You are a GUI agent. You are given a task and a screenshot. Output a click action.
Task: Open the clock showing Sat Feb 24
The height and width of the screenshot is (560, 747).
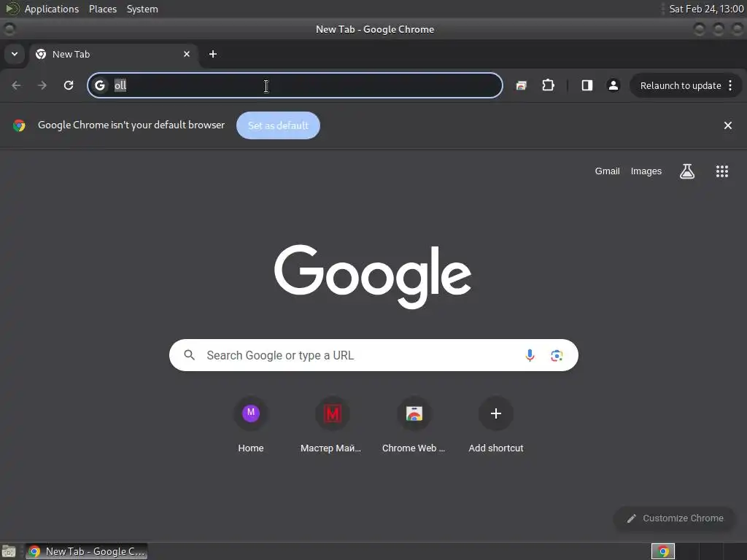point(706,9)
